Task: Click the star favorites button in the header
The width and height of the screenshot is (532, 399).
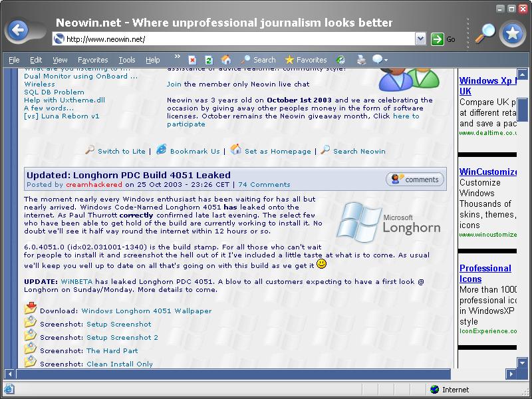Action: pyautogui.click(x=512, y=33)
